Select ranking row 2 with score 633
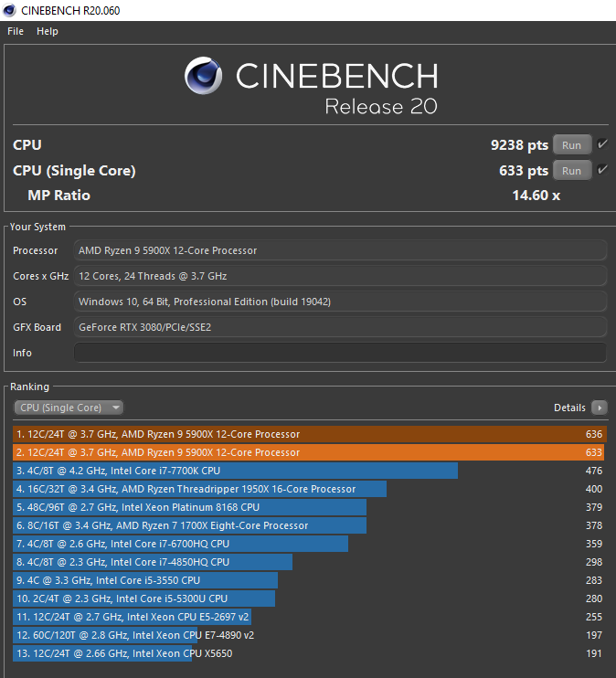Screen dimensions: 616x678 (x=310, y=452)
